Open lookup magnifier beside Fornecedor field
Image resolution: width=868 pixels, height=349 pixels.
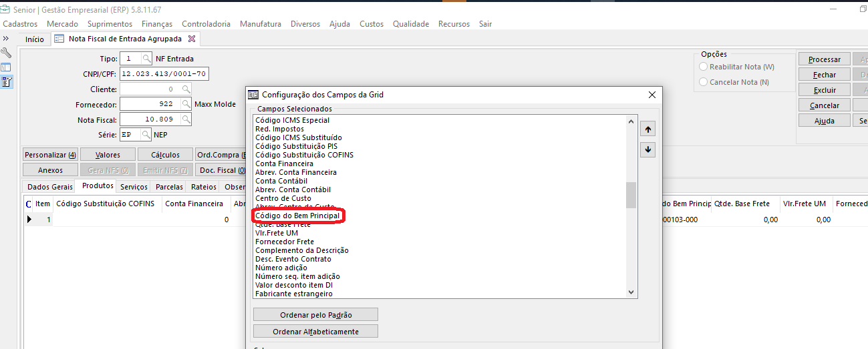click(x=186, y=104)
